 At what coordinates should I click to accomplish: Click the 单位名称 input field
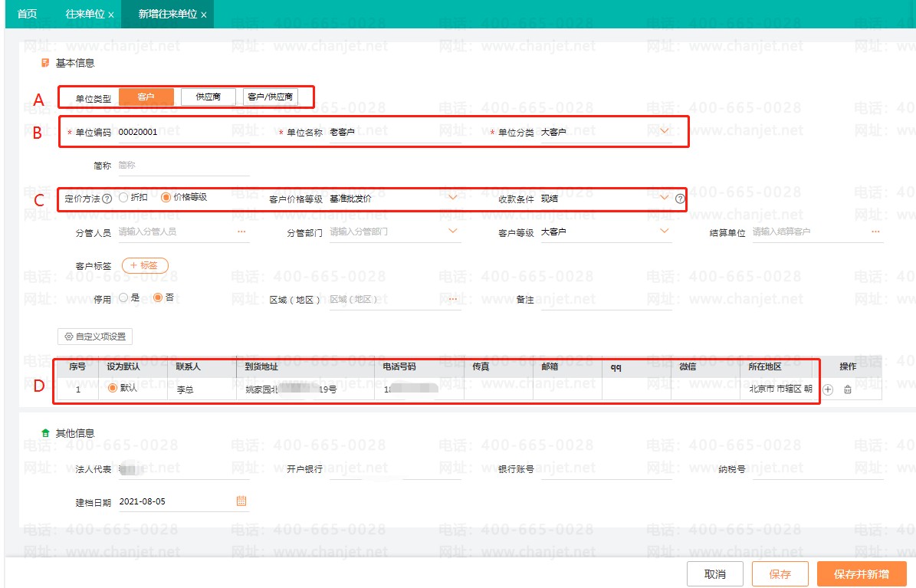point(395,133)
